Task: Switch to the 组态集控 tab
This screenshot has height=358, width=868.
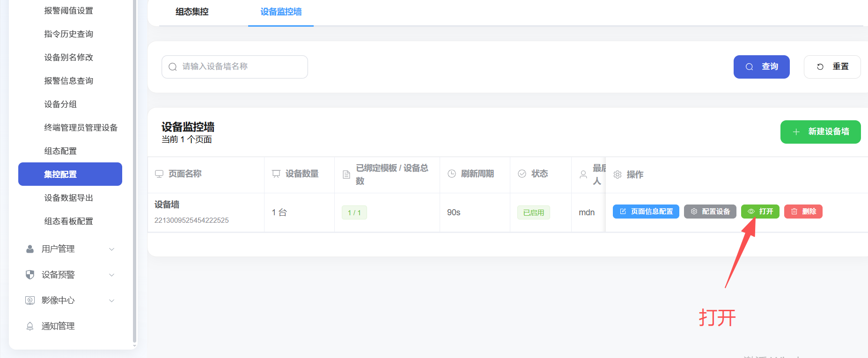Action: click(x=192, y=12)
